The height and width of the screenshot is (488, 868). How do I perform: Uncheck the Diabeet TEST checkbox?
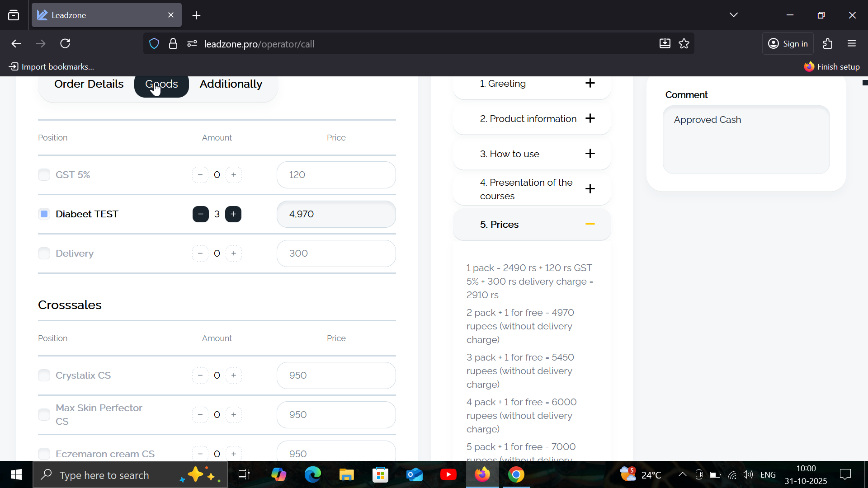(44, 214)
